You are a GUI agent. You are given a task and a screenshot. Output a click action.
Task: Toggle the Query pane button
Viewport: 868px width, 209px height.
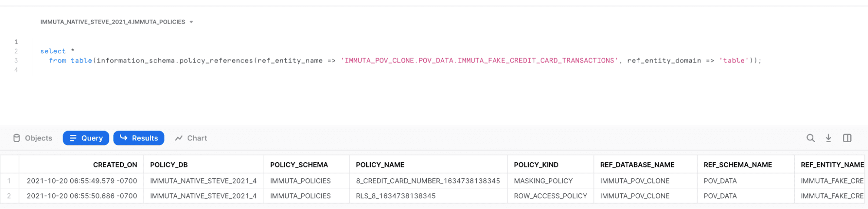coord(86,138)
